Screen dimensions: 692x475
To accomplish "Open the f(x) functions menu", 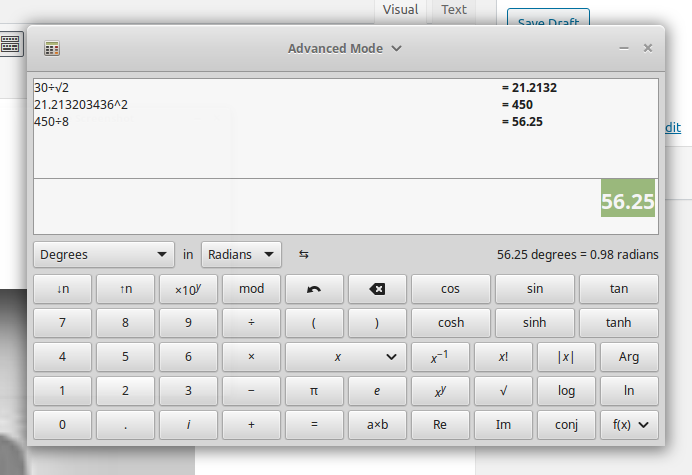I will (629, 424).
